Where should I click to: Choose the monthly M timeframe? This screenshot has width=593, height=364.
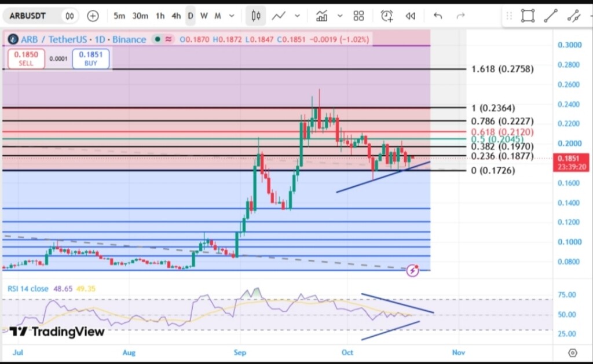tap(218, 16)
